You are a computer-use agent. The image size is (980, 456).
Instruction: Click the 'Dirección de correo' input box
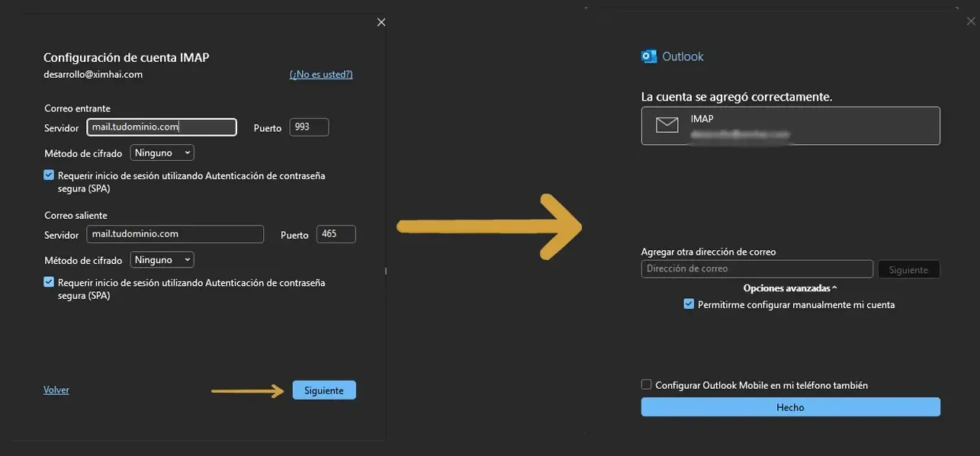756,268
